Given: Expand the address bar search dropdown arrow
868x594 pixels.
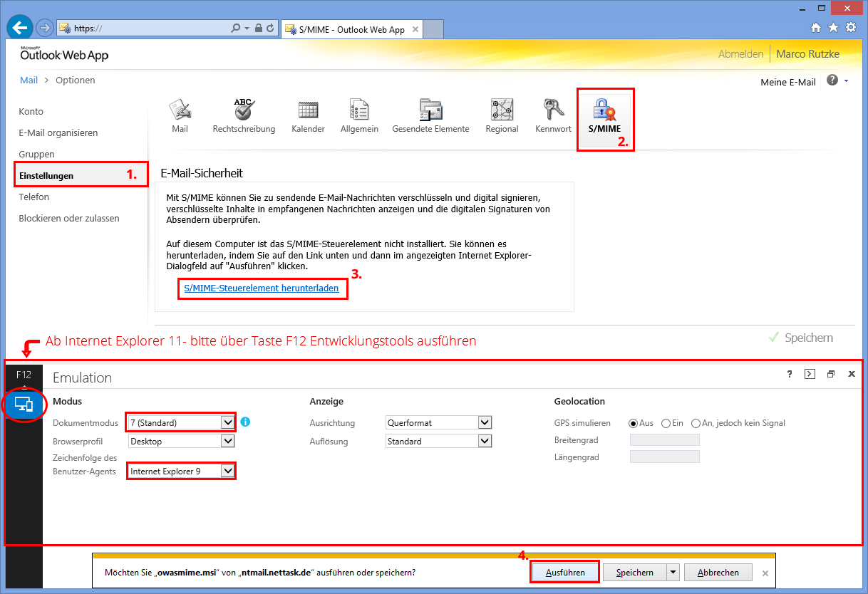Looking at the screenshot, I should [247, 28].
